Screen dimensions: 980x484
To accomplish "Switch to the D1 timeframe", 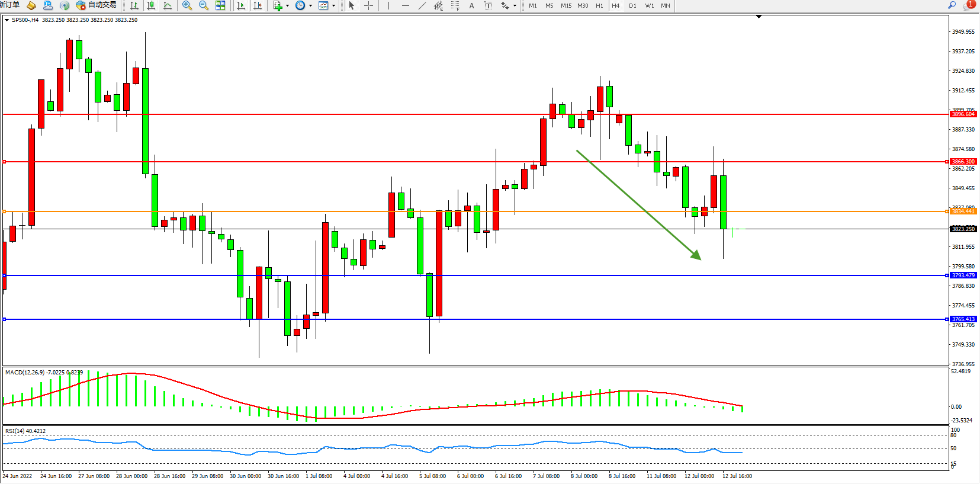I will click(x=632, y=5).
